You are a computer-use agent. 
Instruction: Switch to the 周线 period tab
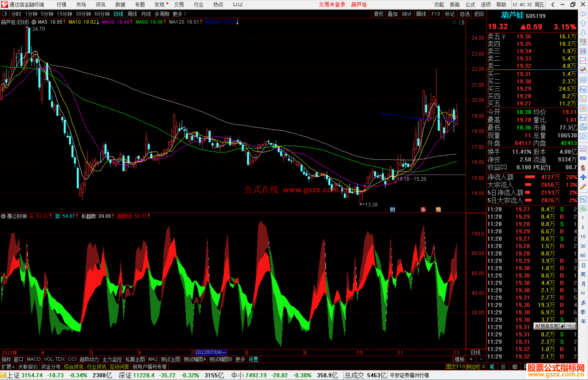132,14
